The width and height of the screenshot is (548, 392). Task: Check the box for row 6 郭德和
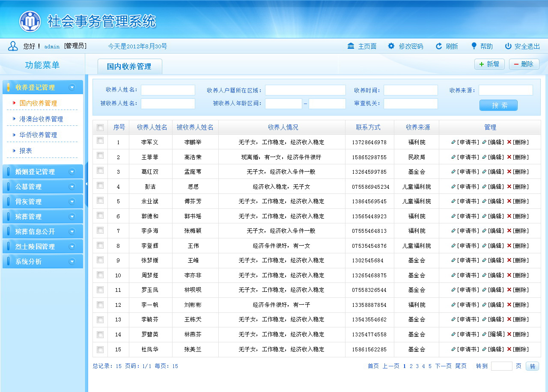[100, 215]
